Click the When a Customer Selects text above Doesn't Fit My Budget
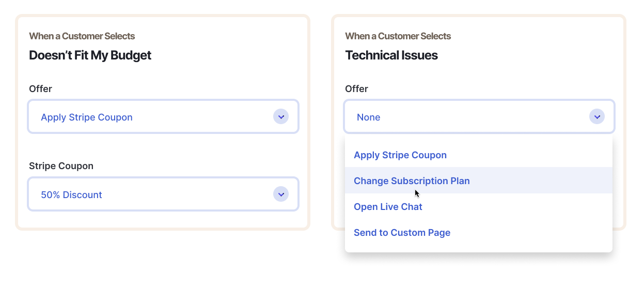Screen dimensions: 644x286 click(x=82, y=36)
